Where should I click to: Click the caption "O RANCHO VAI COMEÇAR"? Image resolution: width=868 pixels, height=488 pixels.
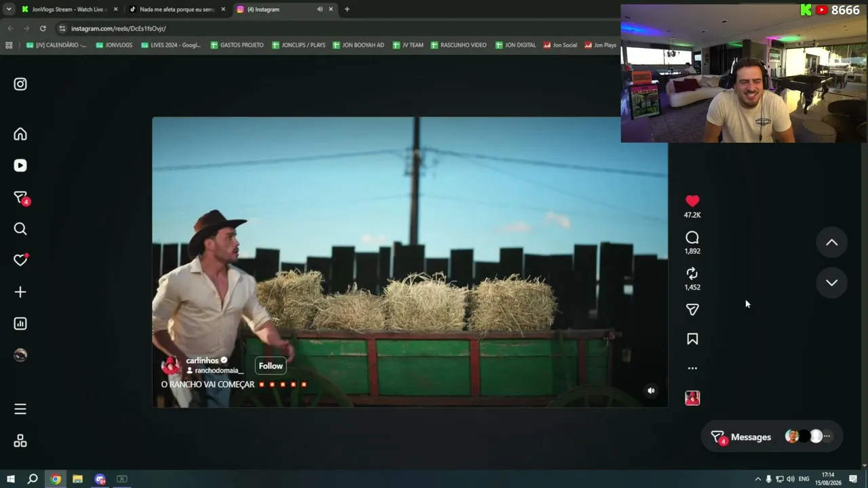coord(208,384)
